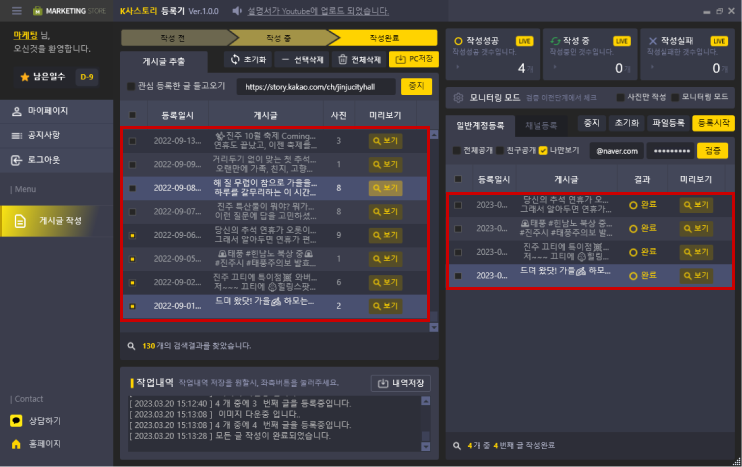Enable 관심 등록한 글 불러오기 checkbox
The height and width of the screenshot is (467, 742).
coord(132,87)
